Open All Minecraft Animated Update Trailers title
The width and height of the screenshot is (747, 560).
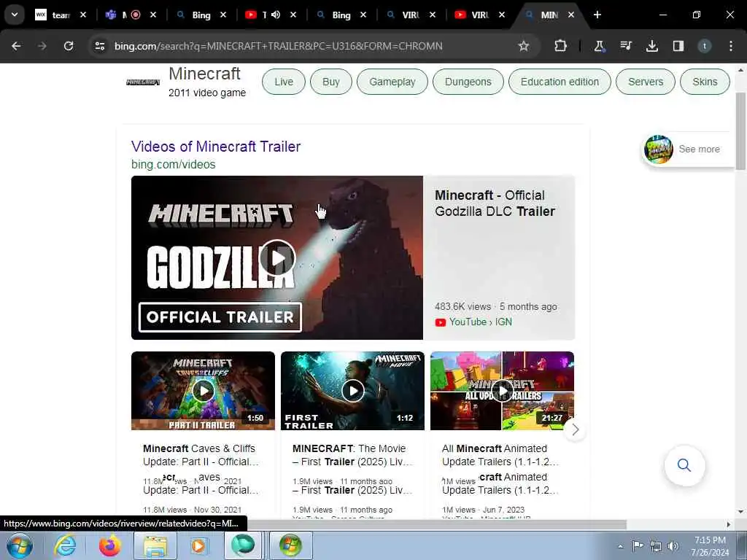pyautogui.click(x=500, y=455)
